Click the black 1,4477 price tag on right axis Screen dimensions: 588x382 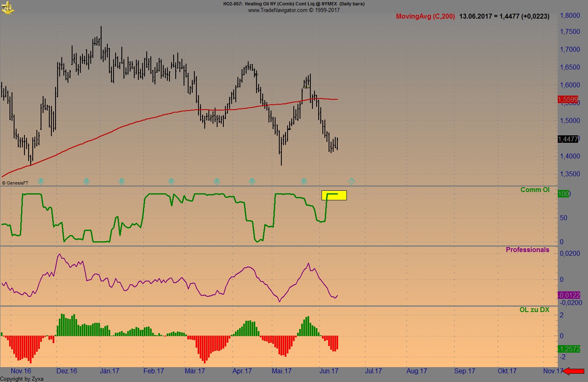[567, 139]
